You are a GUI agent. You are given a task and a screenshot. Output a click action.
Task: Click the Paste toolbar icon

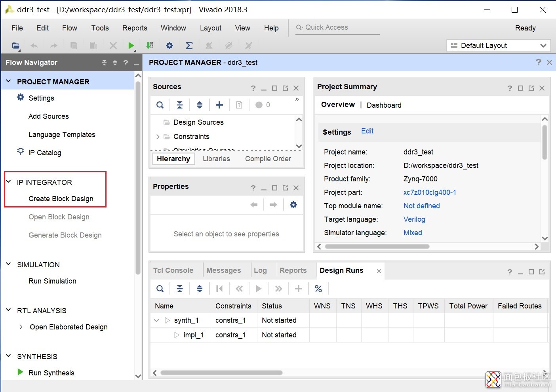(x=93, y=46)
